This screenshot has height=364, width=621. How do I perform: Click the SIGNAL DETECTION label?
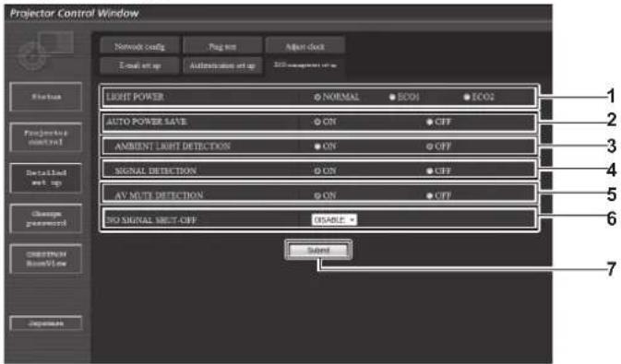[155, 170]
